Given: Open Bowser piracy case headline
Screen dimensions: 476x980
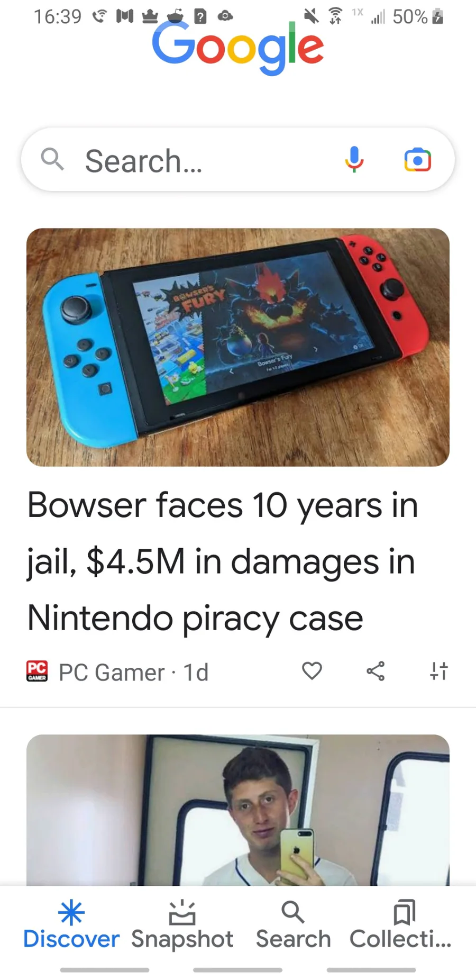Looking at the screenshot, I should [223, 561].
